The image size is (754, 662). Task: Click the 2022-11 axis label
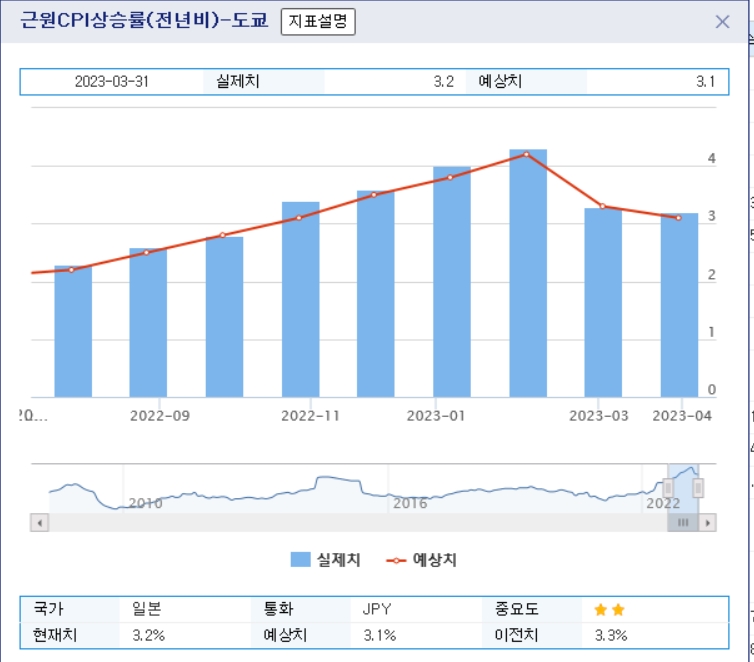(311, 416)
